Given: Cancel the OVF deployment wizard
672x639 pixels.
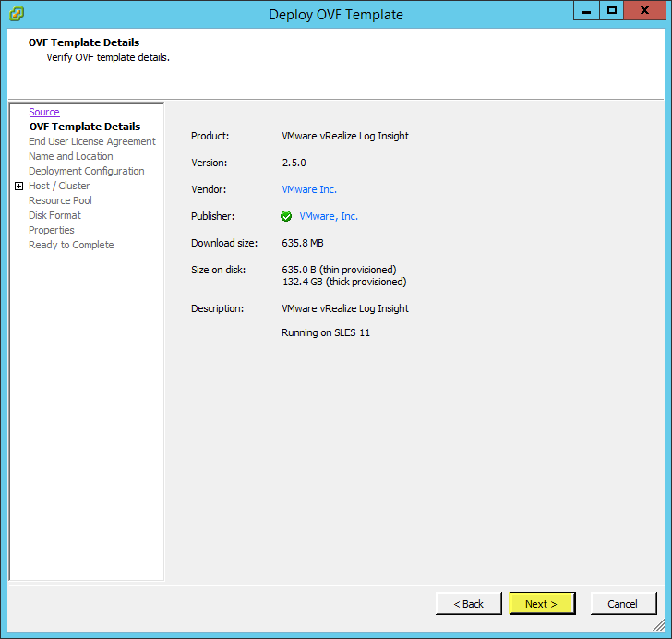Looking at the screenshot, I should coord(623,603).
